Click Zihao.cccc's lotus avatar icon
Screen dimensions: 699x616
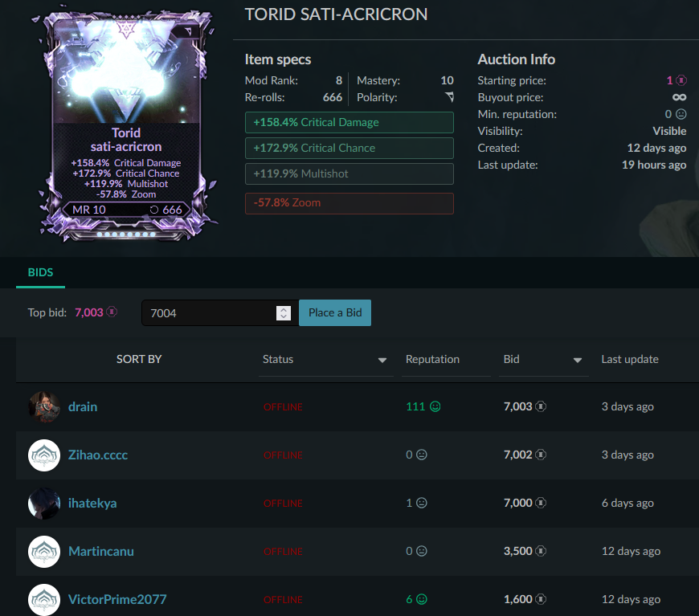pyautogui.click(x=44, y=455)
